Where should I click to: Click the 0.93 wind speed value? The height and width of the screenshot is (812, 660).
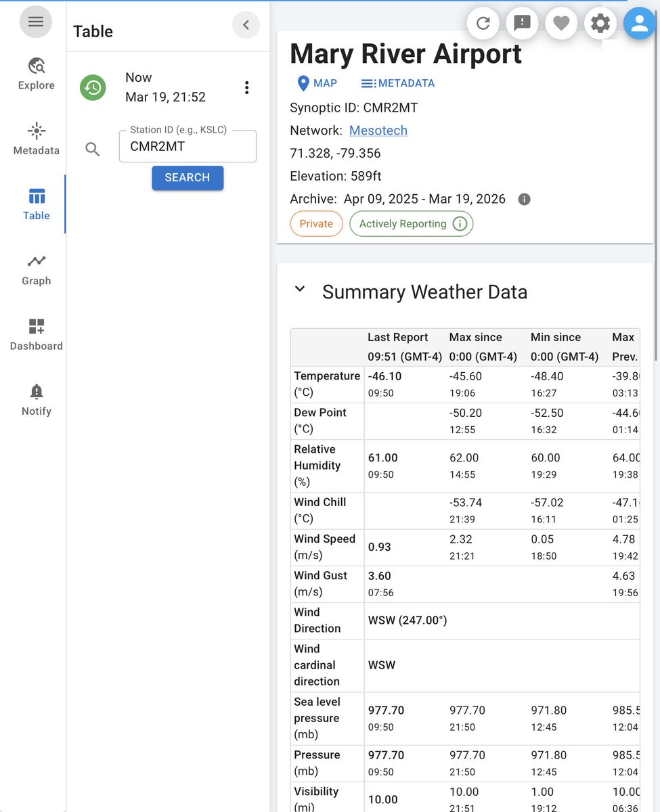pyautogui.click(x=380, y=547)
